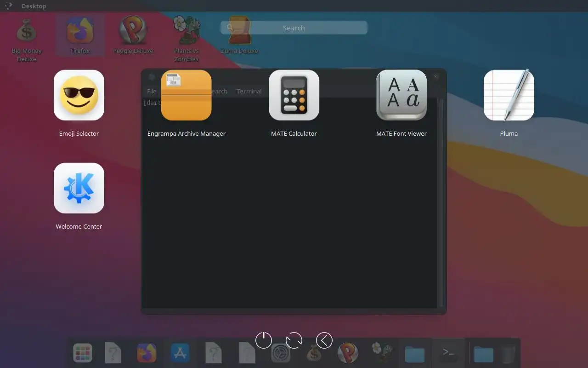Open the Pluma text editor

(509, 95)
